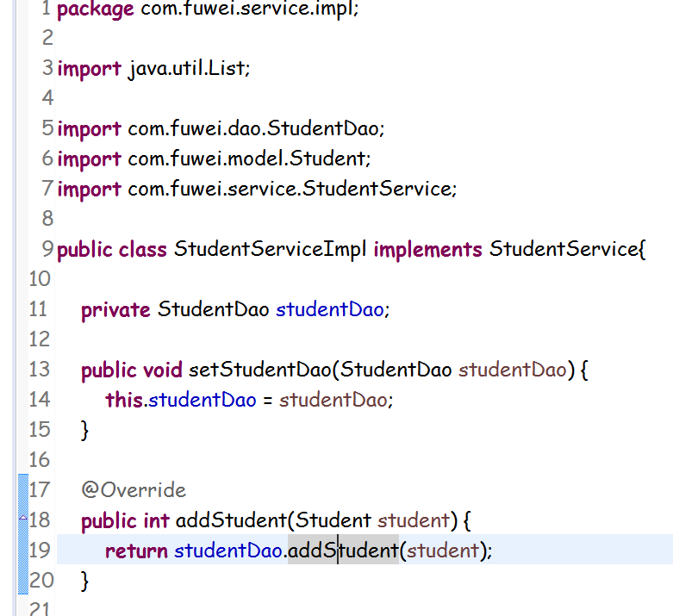Click the com.fuwei.dao.StudentDao import
The height and width of the screenshot is (616, 673).
tap(255, 129)
